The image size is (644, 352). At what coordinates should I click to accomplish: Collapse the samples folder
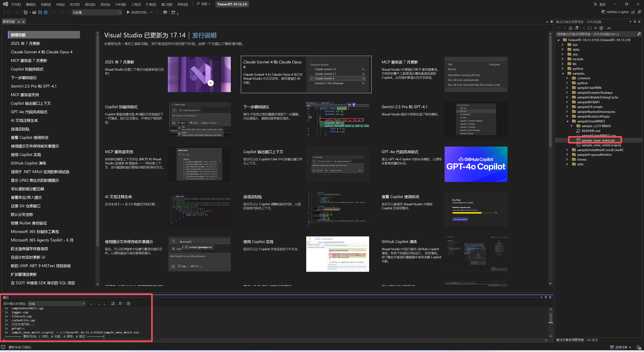pyautogui.click(x=563, y=73)
